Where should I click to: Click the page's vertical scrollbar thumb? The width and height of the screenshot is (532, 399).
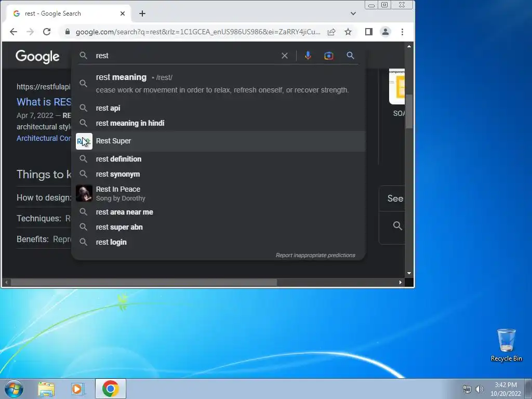click(x=409, y=112)
